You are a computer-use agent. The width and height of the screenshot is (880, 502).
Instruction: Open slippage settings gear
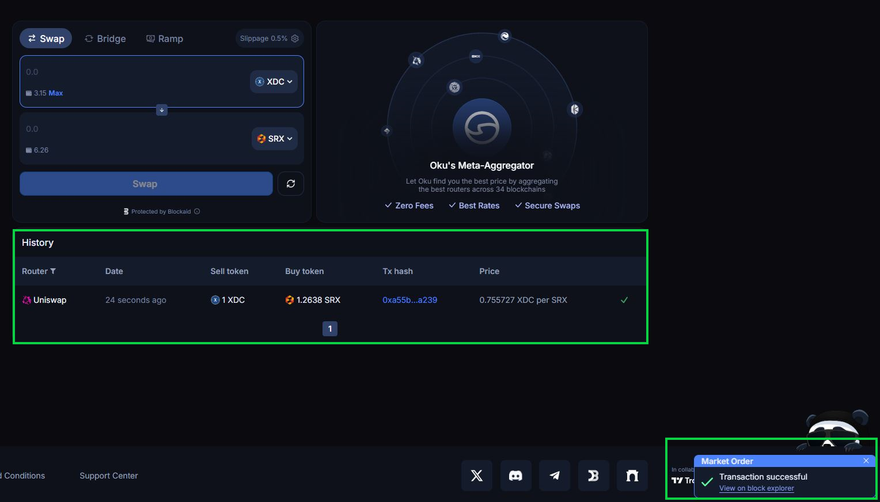295,39
